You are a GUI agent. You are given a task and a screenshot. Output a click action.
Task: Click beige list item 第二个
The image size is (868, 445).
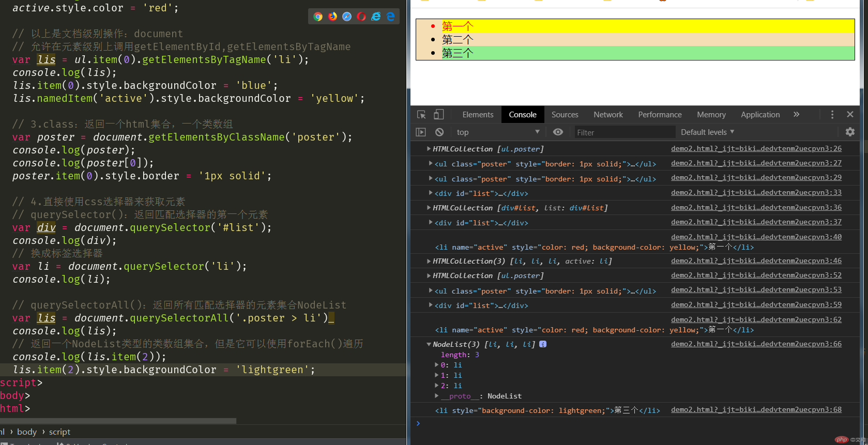(648, 39)
